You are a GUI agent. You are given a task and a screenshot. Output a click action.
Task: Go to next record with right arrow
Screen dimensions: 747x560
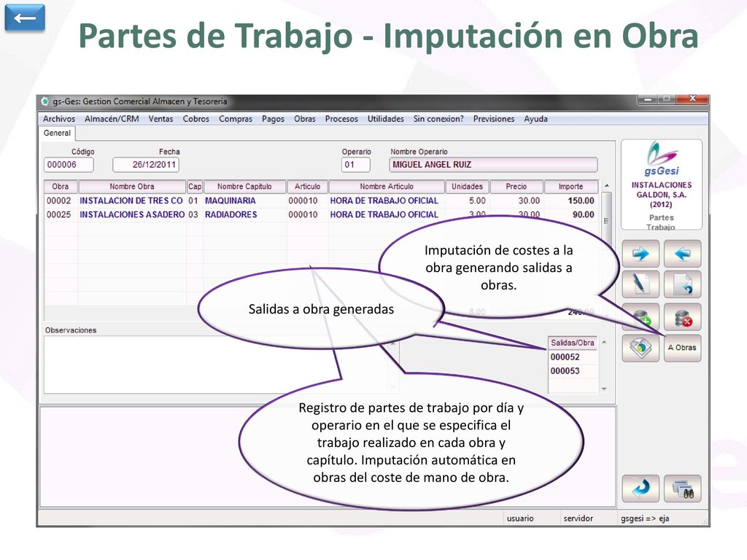point(640,253)
